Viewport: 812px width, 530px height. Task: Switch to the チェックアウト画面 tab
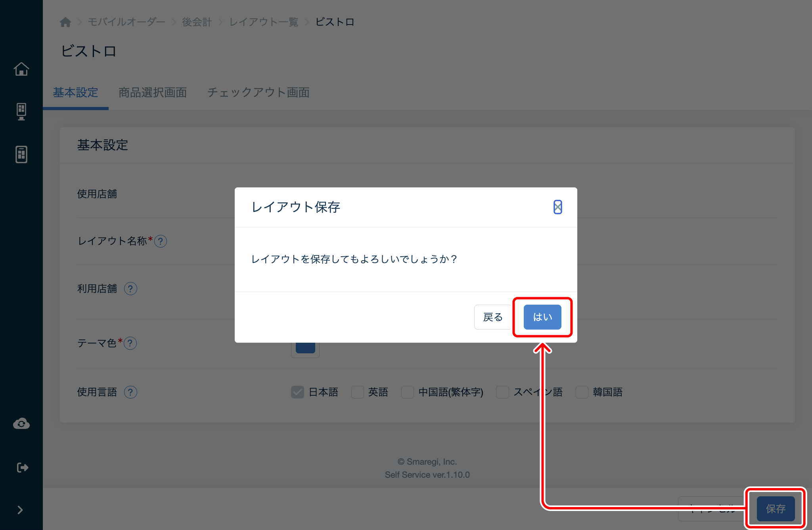259,92
